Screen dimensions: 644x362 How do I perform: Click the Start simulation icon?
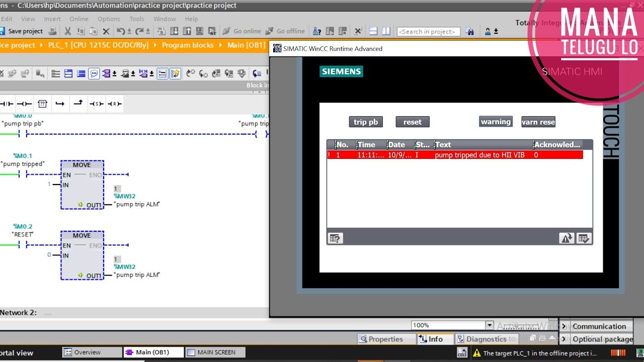(x=199, y=31)
